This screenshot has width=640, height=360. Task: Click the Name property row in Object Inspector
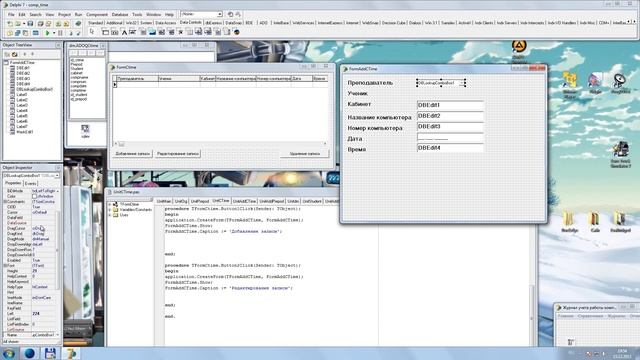click(31, 335)
